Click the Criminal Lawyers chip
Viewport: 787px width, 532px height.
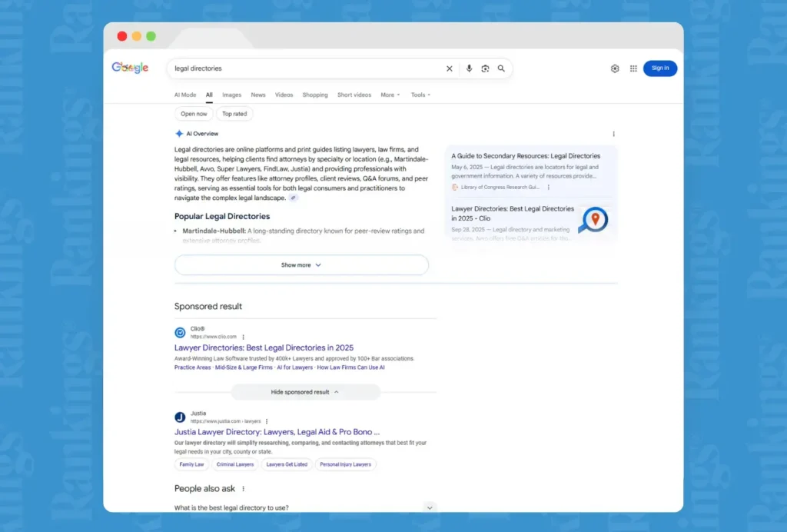tap(235, 465)
